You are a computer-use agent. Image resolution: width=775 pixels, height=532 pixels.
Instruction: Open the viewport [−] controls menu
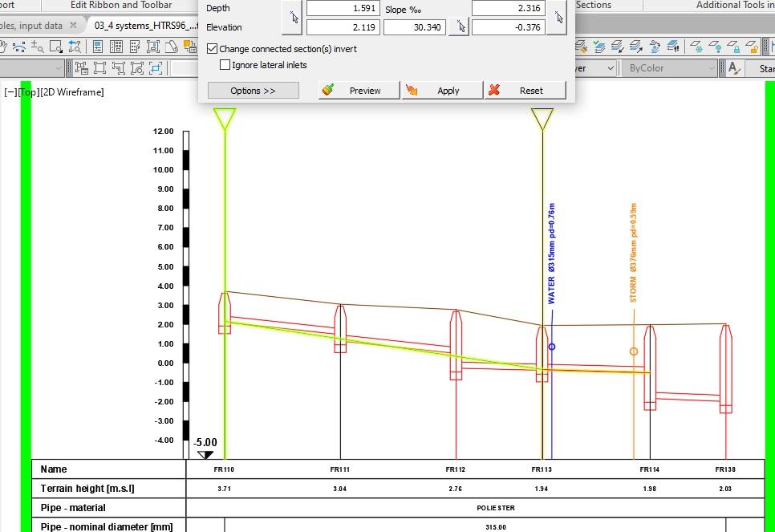pos(10,92)
